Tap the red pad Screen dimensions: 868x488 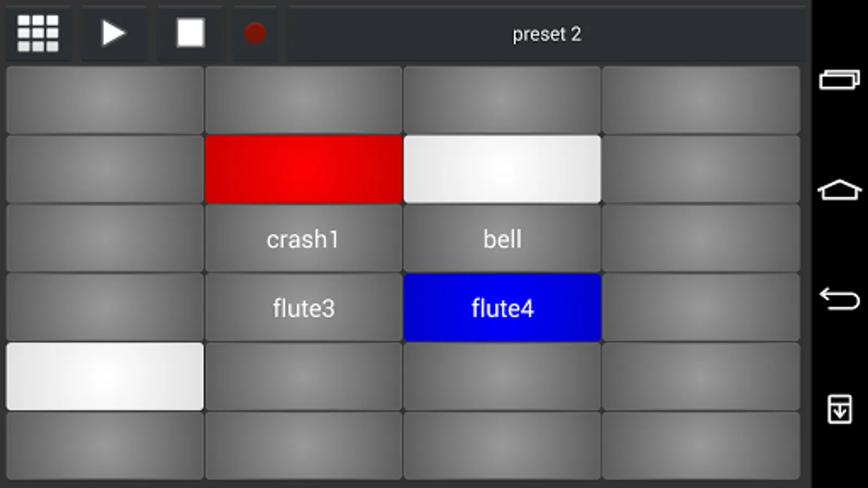coord(303,169)
